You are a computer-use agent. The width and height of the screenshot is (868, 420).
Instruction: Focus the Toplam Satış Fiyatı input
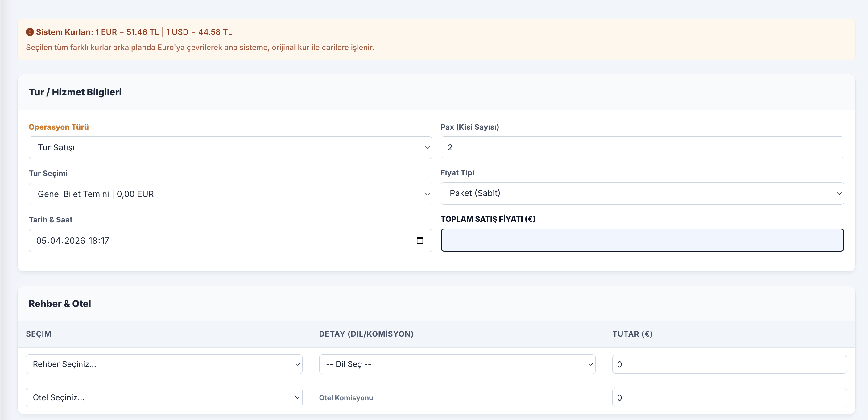coord(642,240)
